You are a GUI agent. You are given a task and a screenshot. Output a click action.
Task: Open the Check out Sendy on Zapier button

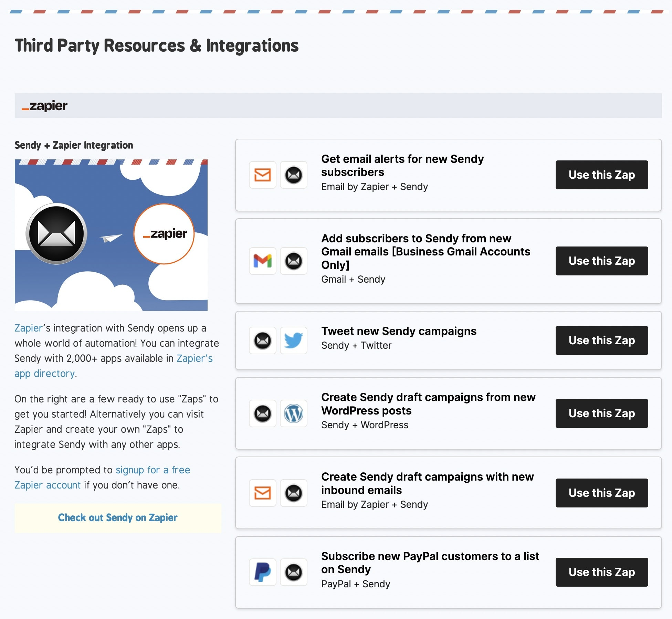pos(118,518)
